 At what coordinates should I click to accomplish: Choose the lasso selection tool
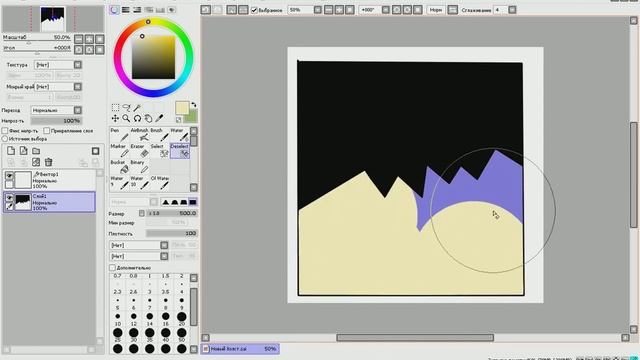[127, 107]
